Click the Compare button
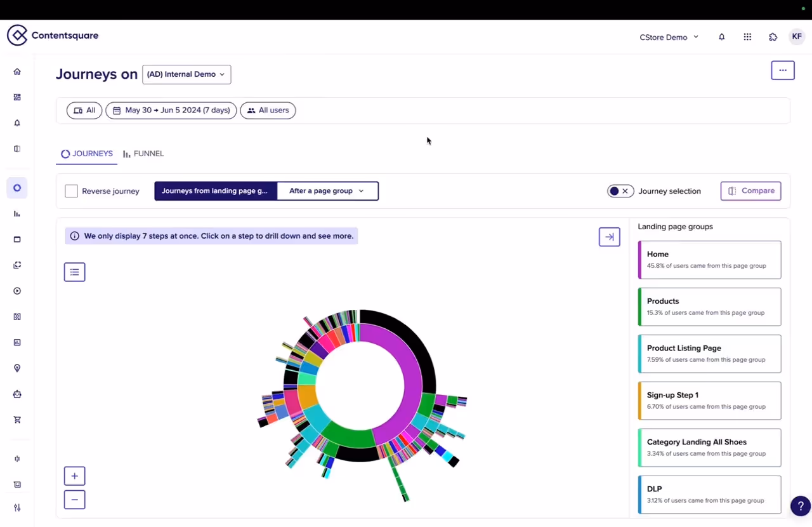 (x=750, y=191)
